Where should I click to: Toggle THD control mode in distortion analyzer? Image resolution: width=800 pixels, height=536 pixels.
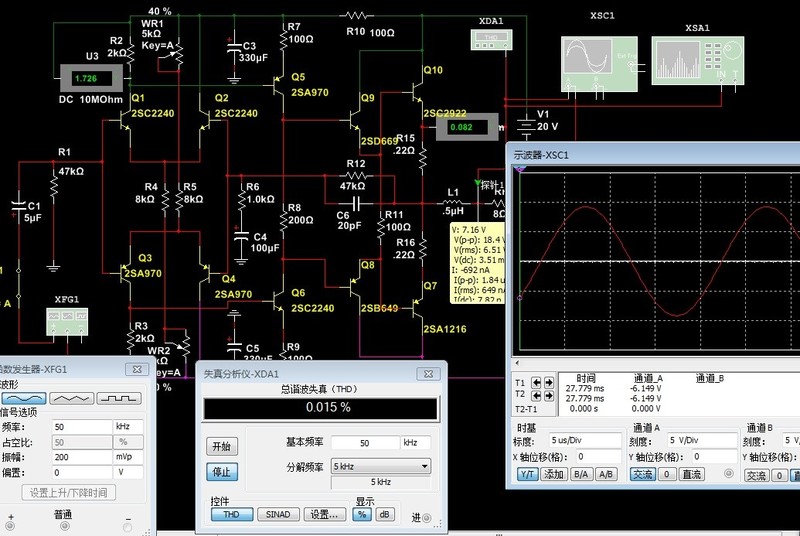click(231, 514)
